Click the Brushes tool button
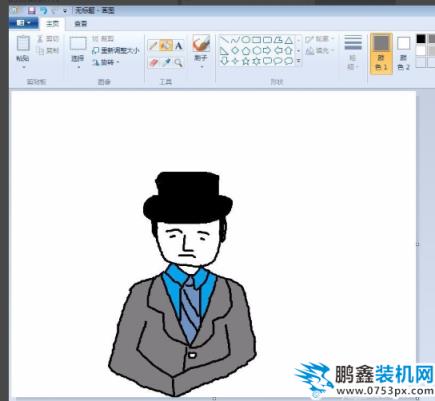 pyautogui.click(x=201, y=49)
